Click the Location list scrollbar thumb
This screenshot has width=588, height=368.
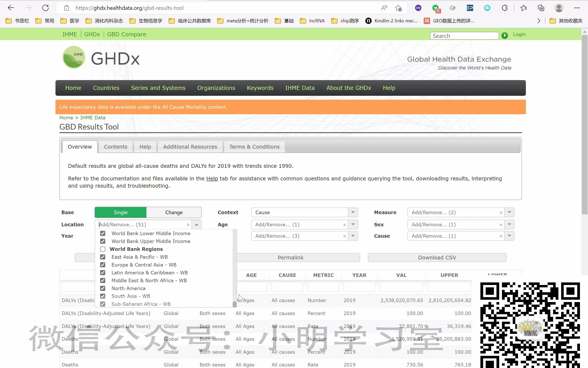[x=234, y=304]
